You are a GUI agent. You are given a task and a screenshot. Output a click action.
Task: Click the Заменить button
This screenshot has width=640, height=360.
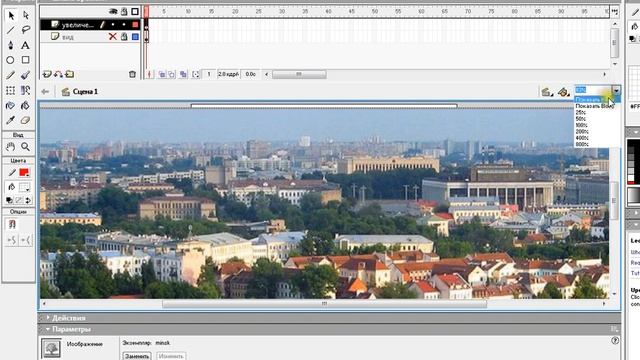[137, 356]
